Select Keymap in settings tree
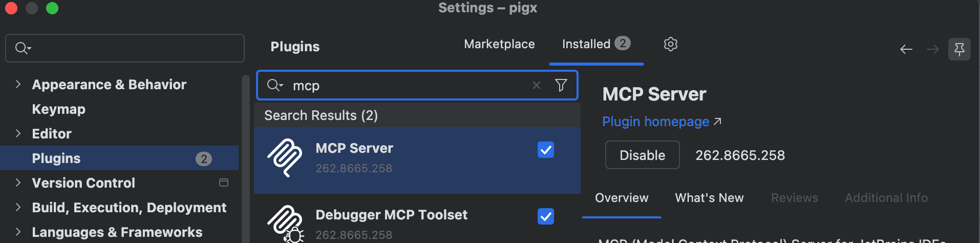This screenshot has height=243, width=980. click(58, 109)
